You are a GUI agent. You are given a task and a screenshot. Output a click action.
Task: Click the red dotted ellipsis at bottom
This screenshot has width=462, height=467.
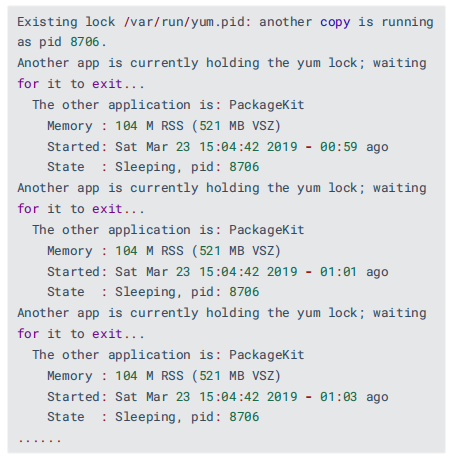coord(40,441)
